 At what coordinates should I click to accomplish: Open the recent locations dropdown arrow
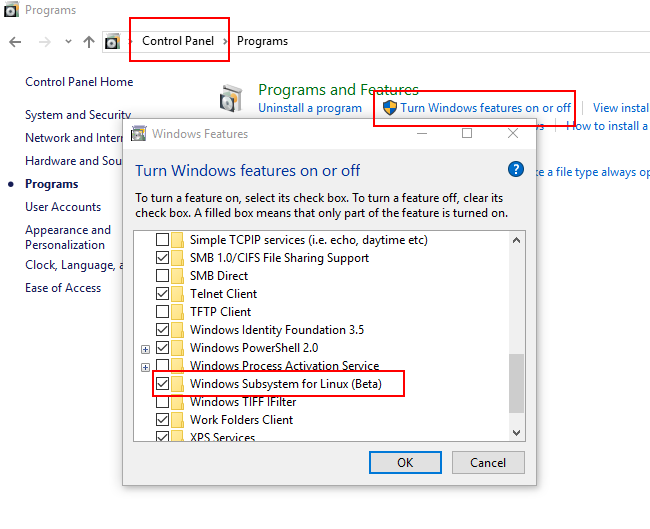[x=68, y=42]
